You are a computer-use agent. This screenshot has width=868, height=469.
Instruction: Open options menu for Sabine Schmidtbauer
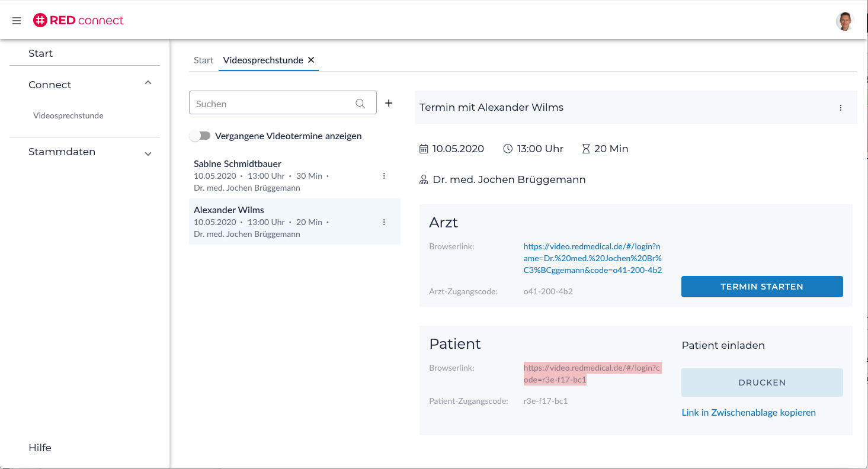[384, 176]
